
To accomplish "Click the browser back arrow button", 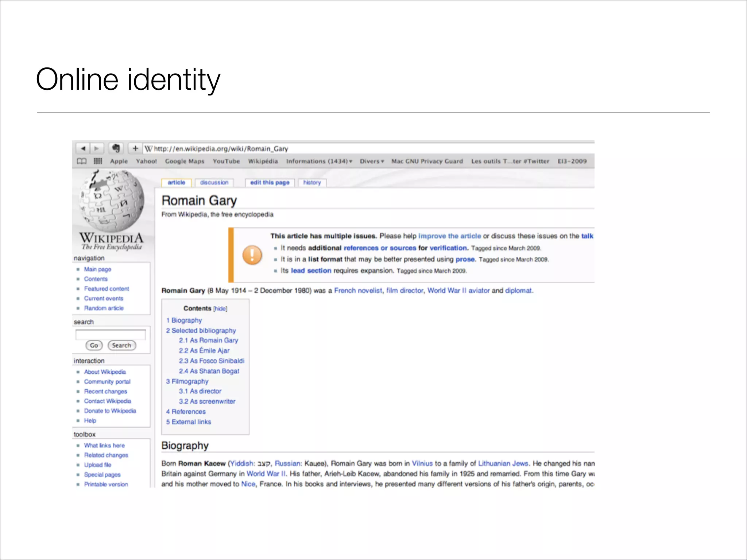I will [83, 148].
